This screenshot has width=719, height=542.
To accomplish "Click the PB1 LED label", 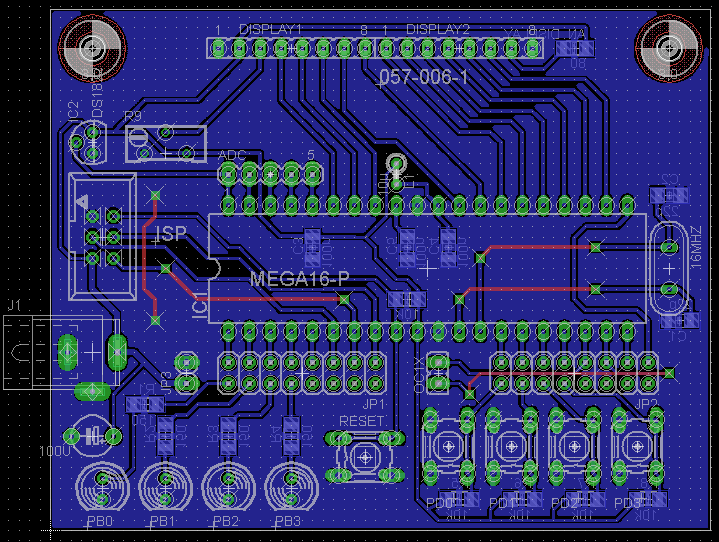I will click(163, 522).
